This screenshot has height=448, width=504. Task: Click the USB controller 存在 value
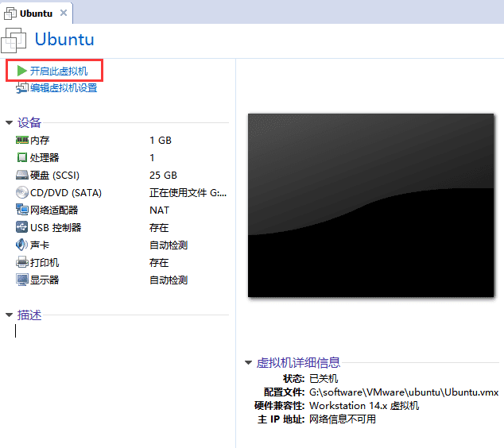pos(159,228)
